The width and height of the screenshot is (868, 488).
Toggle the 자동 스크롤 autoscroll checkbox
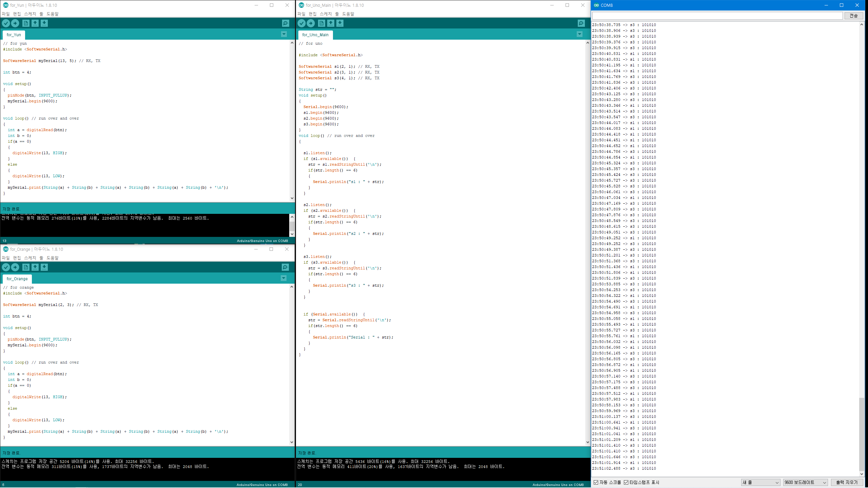coord(596,482)
